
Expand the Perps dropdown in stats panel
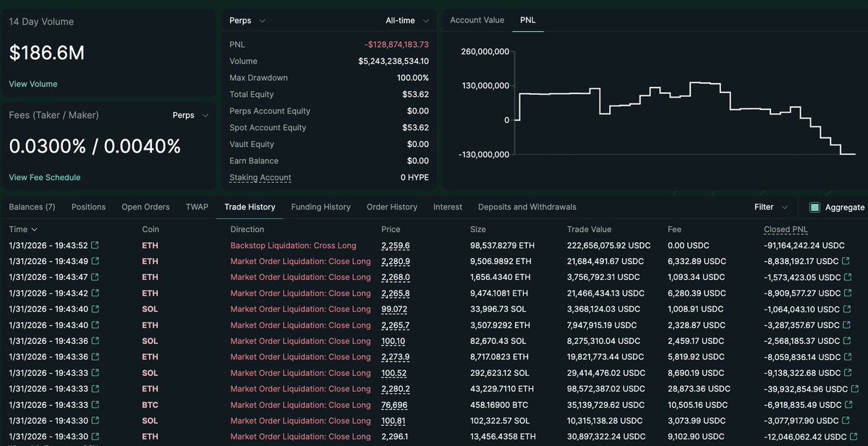(x=247, y=21)
